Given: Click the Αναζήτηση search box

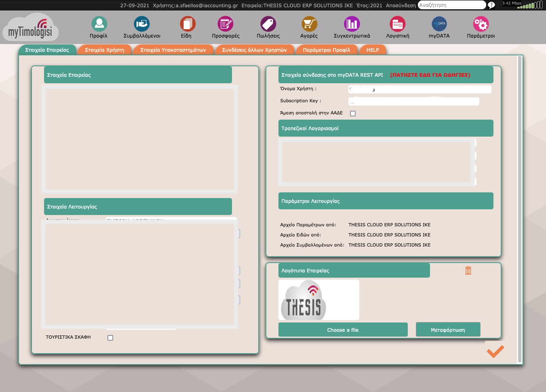Looking at the screenshot, I should pyautogui.click(x=451, y=5).
